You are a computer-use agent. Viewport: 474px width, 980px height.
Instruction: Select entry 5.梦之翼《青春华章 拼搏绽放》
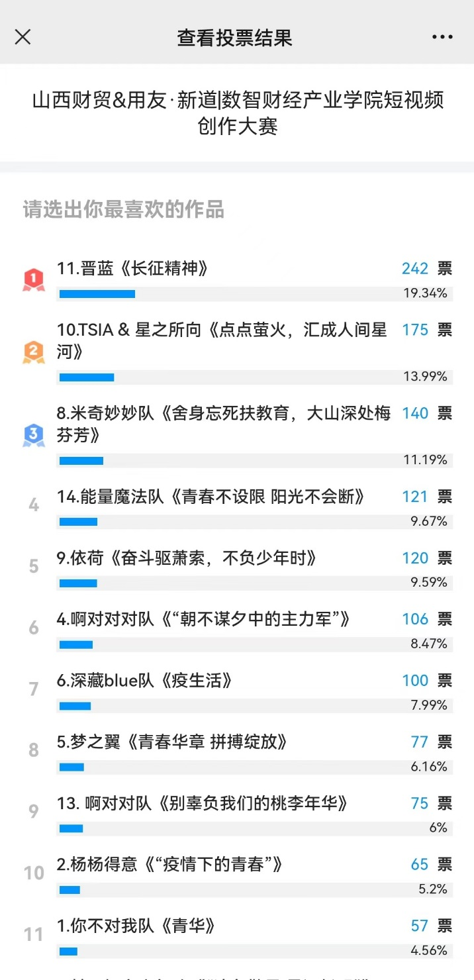pyautogui.click(x=172, y=742)
